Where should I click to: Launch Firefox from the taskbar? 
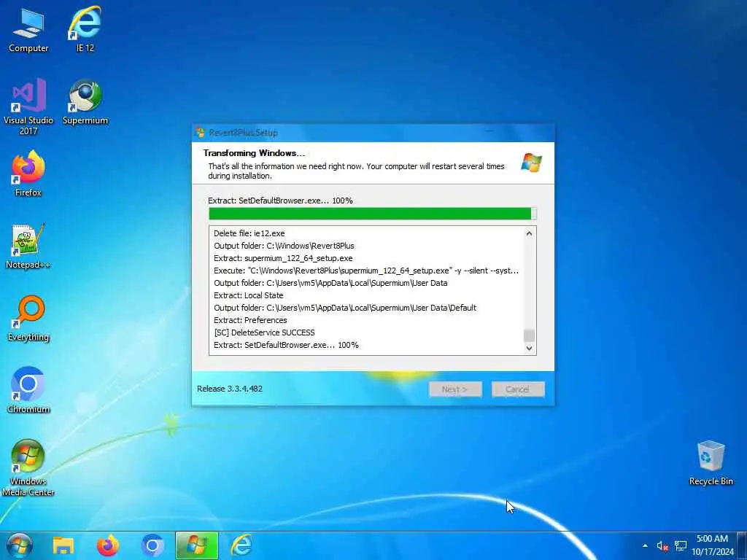108,545
